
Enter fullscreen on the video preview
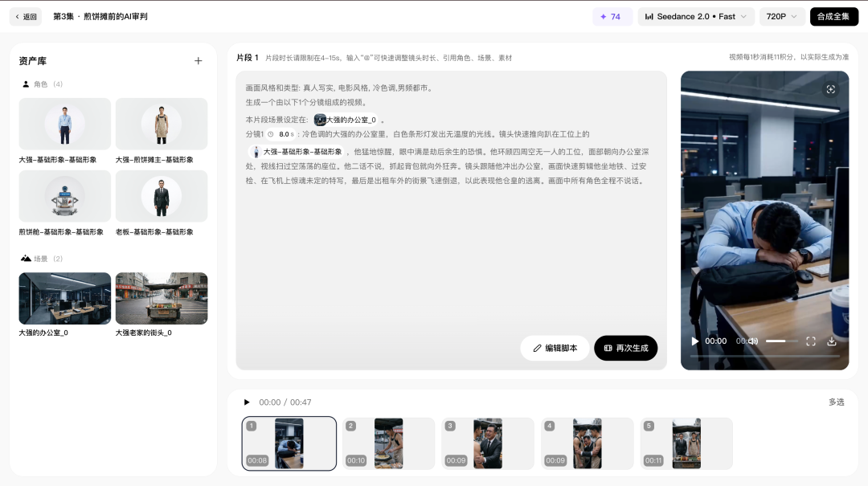(x=811, y=341)
